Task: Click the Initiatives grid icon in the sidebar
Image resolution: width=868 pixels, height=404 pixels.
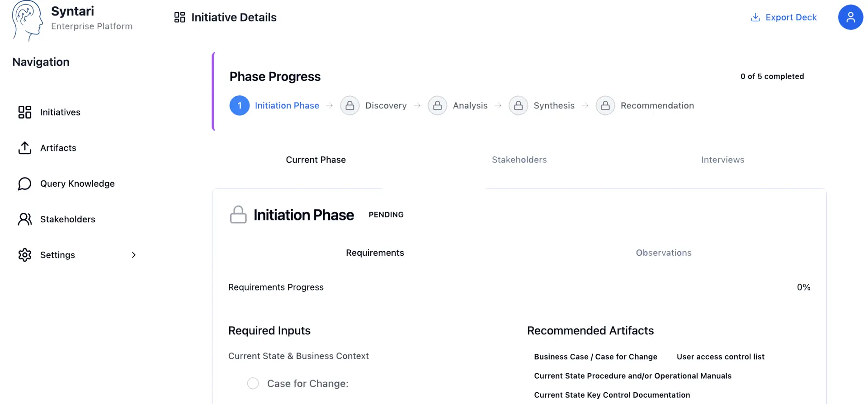Action: (x=25, y=112)
